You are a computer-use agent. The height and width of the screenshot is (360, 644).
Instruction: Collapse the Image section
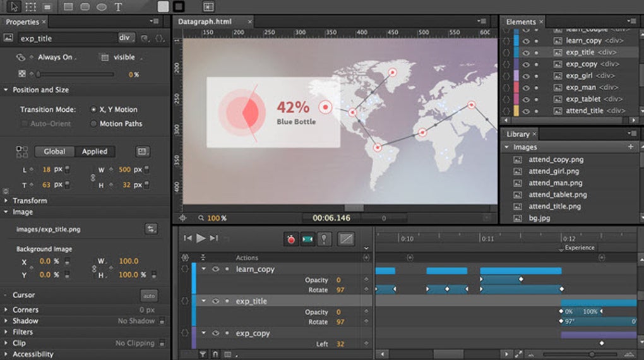point(6,212)
